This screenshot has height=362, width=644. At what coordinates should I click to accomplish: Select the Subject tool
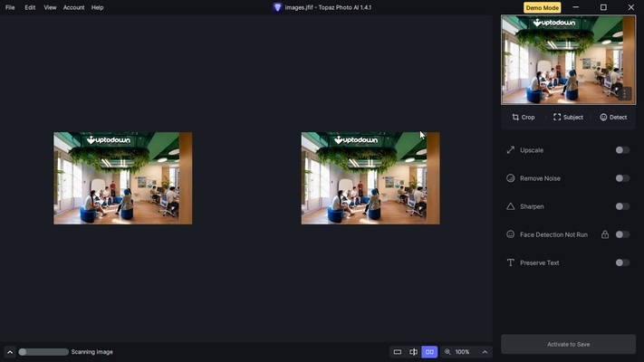(568, 118)
